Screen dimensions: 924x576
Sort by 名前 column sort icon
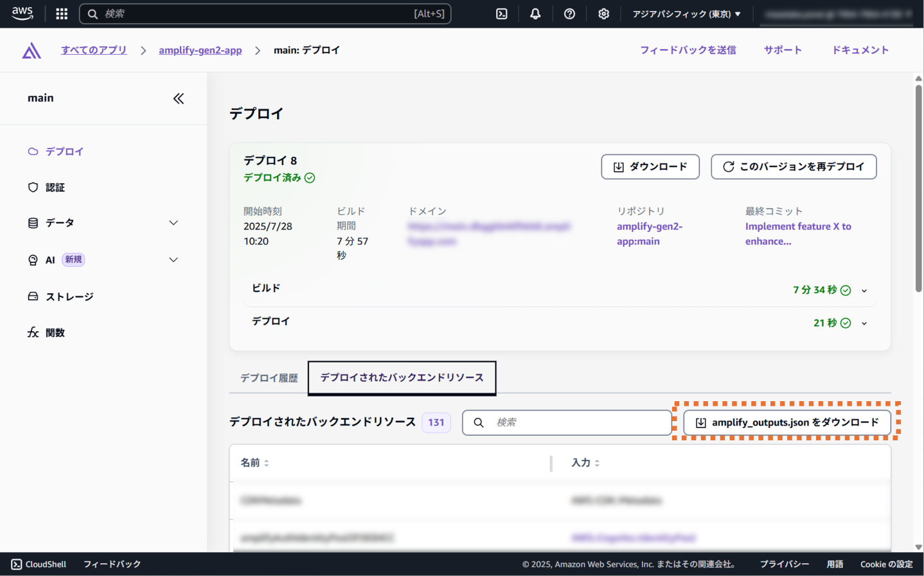point(266,463)
